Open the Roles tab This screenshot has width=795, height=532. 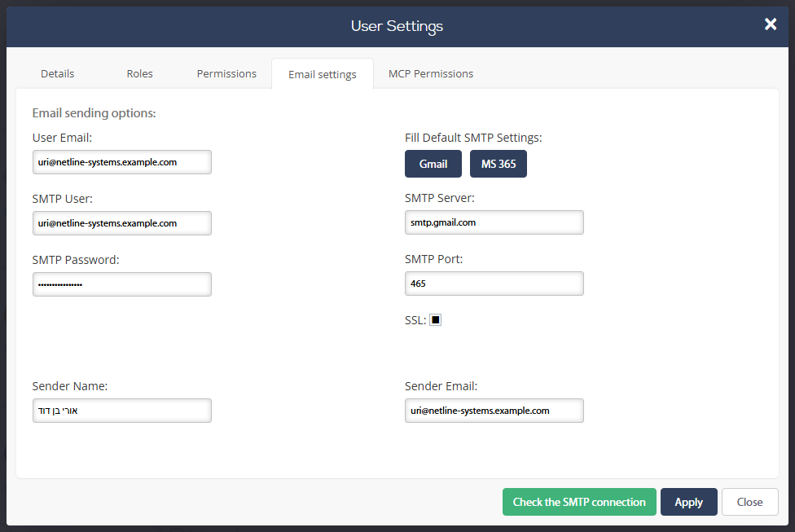tap(139, 73)
